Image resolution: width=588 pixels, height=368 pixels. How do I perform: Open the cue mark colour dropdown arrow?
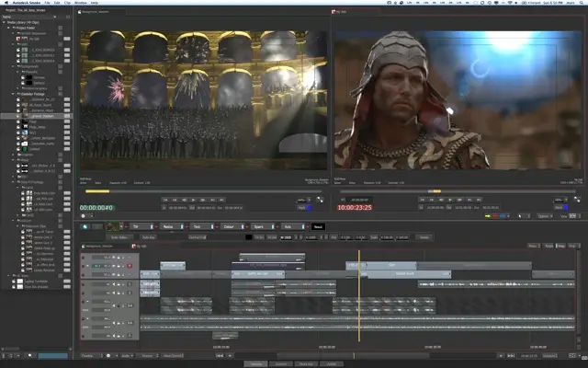coord(508,216)
